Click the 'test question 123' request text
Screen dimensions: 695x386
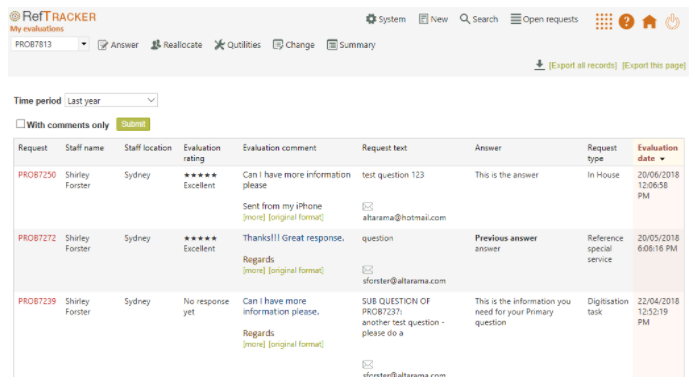393,175
